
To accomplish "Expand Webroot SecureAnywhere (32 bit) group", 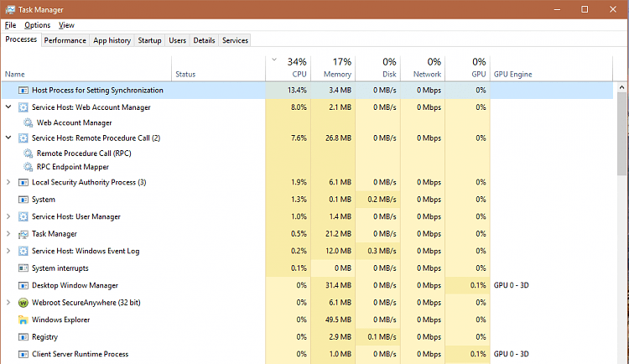I will point(8,302).
